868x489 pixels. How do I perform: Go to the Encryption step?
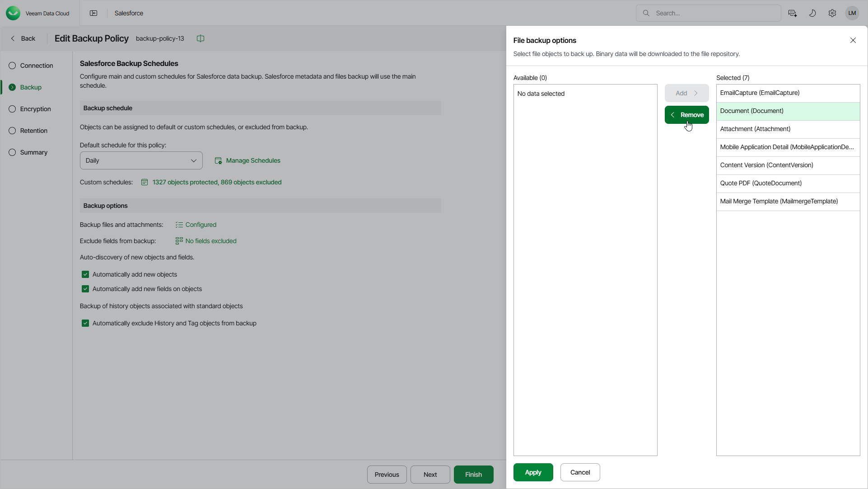[35, 109]
